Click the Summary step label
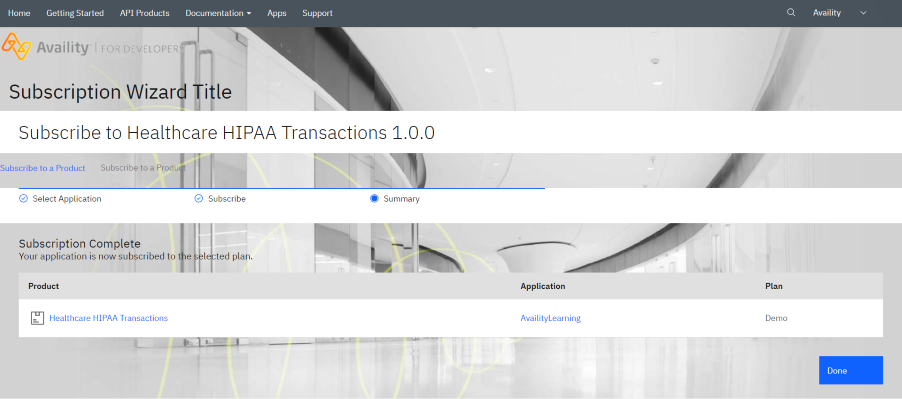902x399 pixels. coord(402,199)
